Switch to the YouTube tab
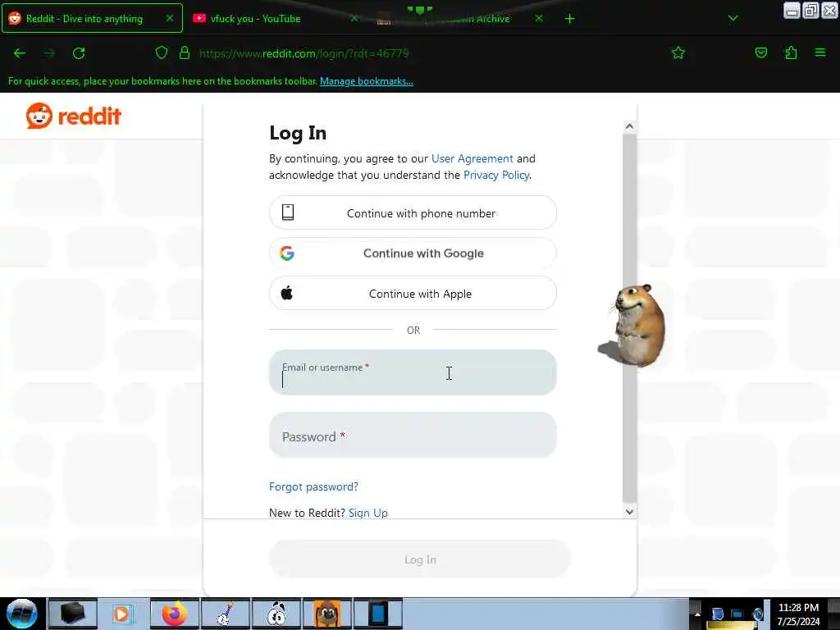This screenshot has height=630, width=840. pyautogui.click(x=276, y=18)
